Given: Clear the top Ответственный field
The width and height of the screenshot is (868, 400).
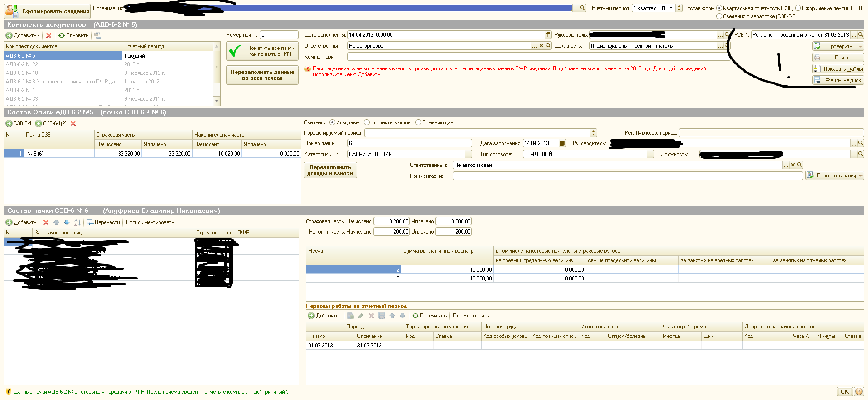Looking at the screenshot, I should pyautogui.click(x=541, y=46).
